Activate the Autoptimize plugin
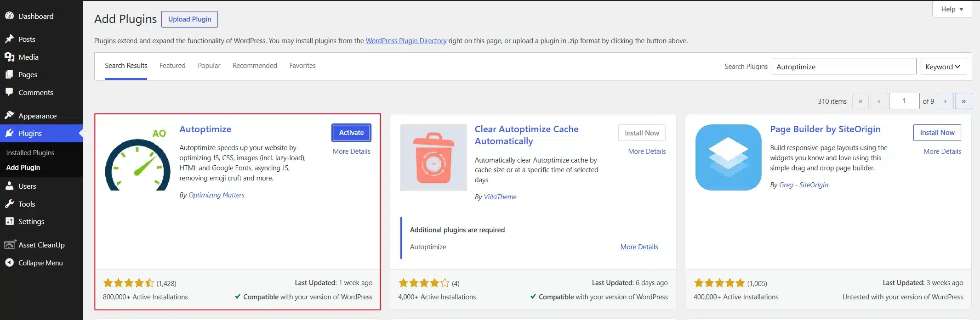The width and height of the screenshot is (980, 320). [x=351, y=133]
